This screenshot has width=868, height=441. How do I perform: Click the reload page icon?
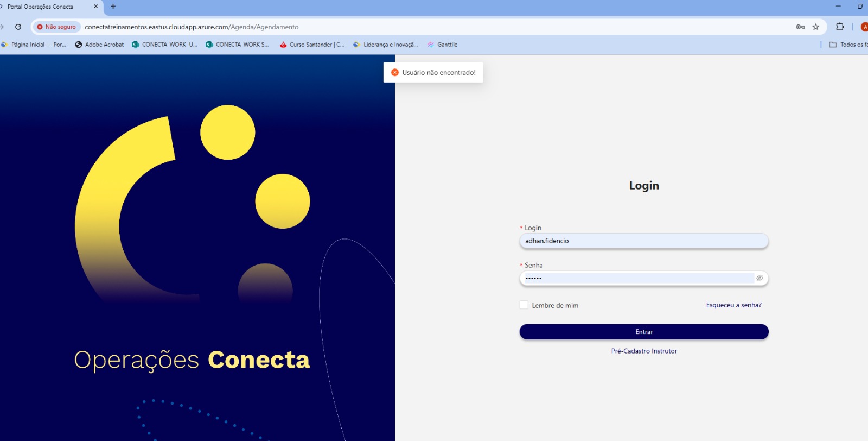[x=18, y=27]
